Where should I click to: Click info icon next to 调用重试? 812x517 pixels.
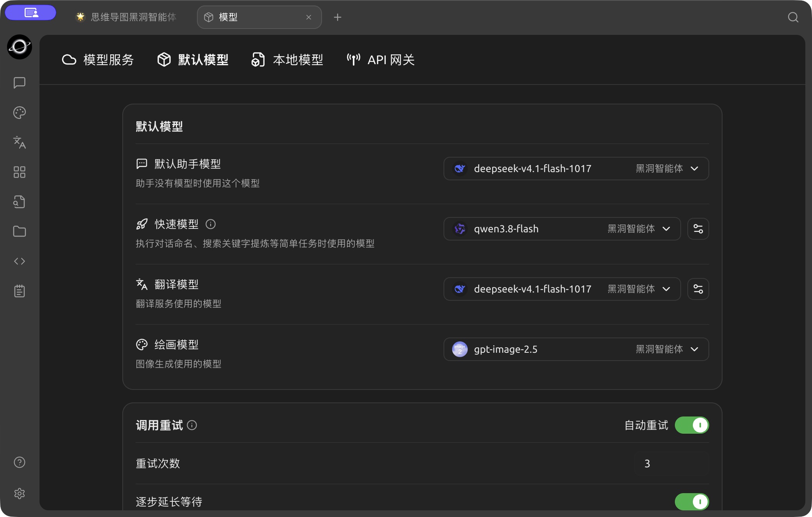pyautogui.click(x=192, y=425)
